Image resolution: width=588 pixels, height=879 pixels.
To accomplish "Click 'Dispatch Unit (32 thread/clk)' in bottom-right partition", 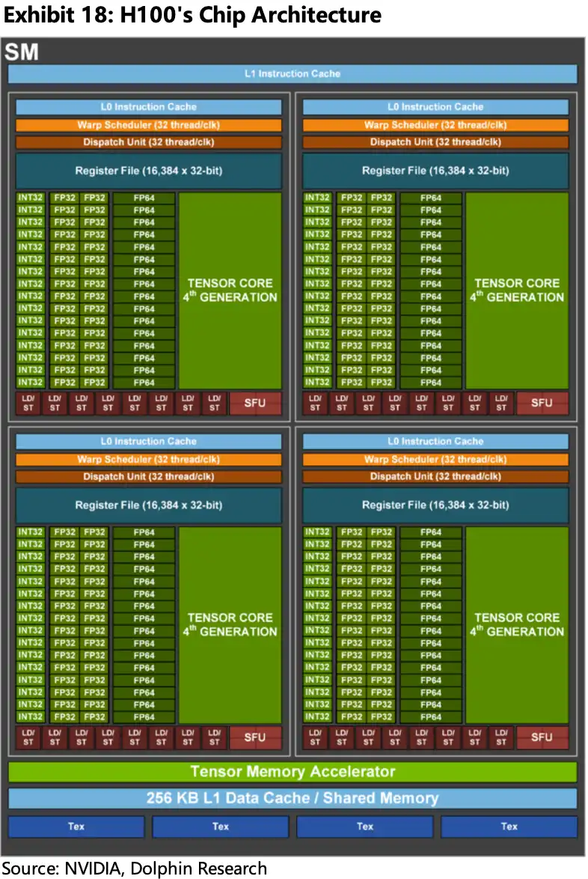I will [x=435, y=477].
